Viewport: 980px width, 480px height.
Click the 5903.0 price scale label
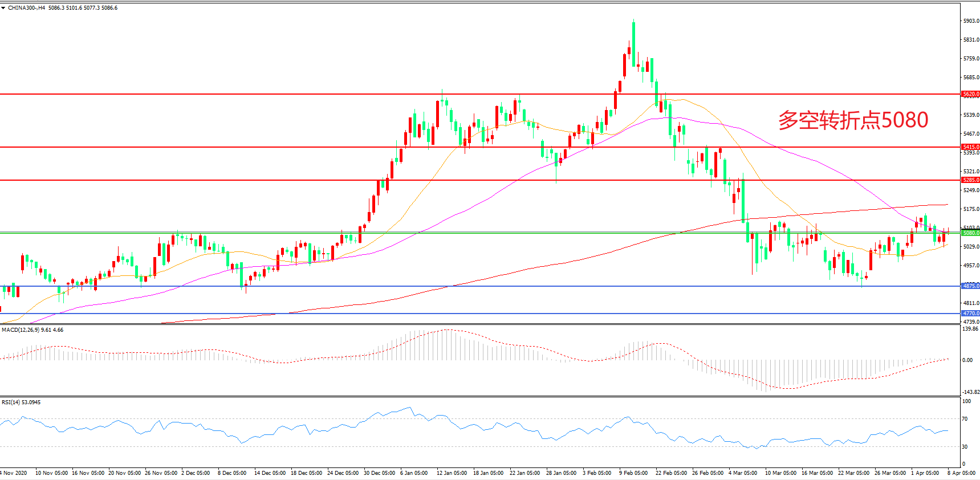pyautogui.click(x=971, y=21)
